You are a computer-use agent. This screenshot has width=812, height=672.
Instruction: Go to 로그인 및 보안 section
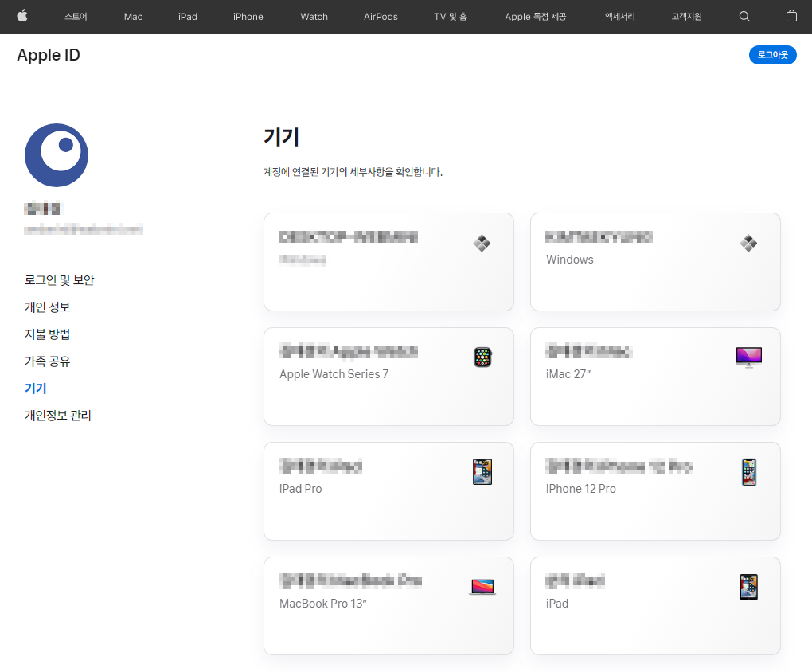60,279
